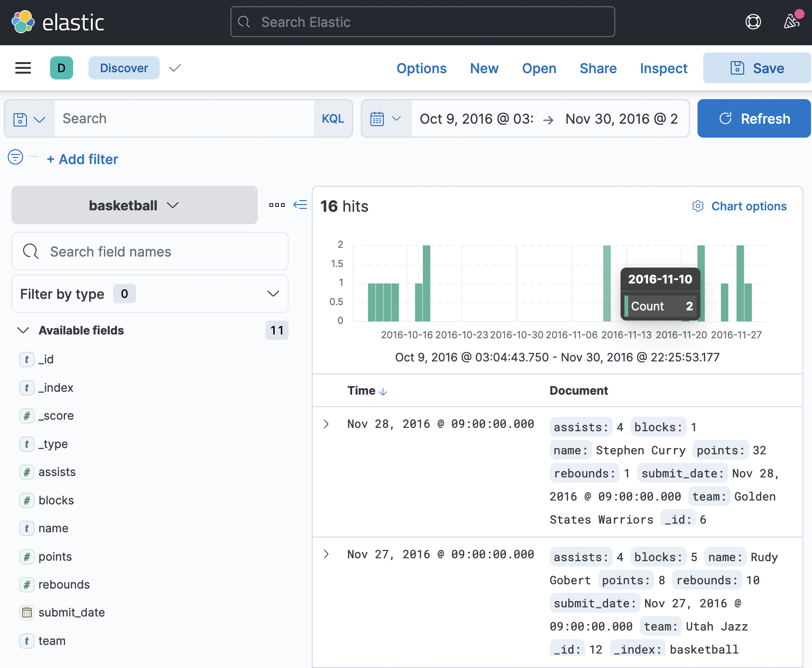Screen dimensions: 812x668
Task: Open the Share menu
Action: [598, 68]
